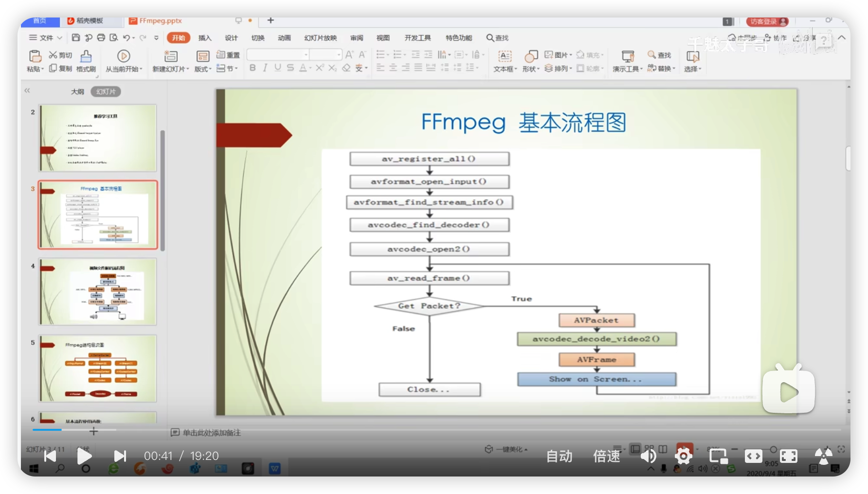Switch to the 设计 ribbon tab

[231, 37]
